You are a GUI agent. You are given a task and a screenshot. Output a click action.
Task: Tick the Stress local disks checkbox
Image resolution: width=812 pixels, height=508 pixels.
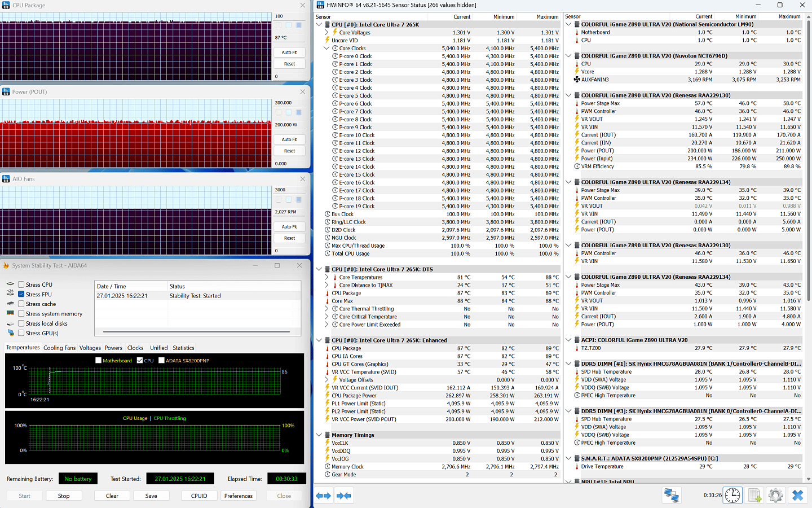21,323
